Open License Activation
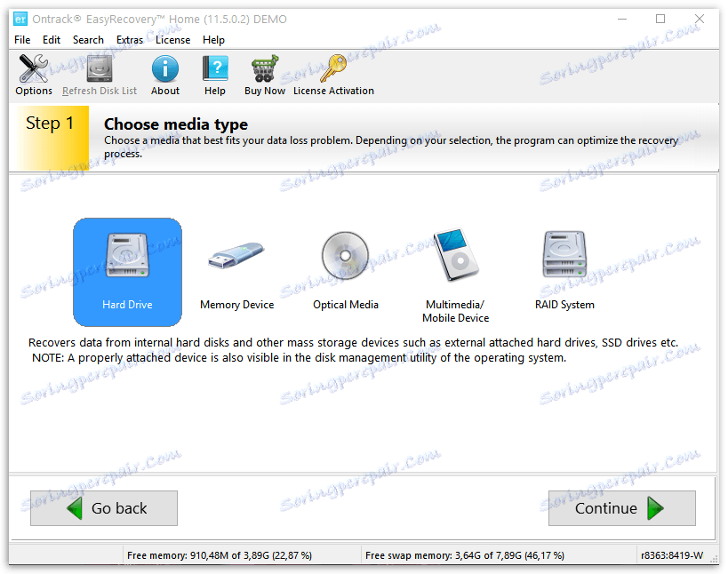 [x=333, y=75]
